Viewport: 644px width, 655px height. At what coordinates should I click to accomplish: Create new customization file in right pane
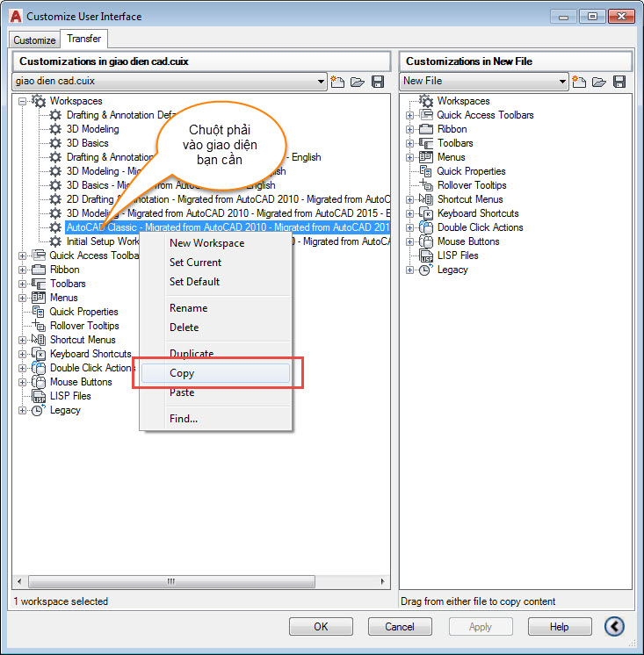579,82
